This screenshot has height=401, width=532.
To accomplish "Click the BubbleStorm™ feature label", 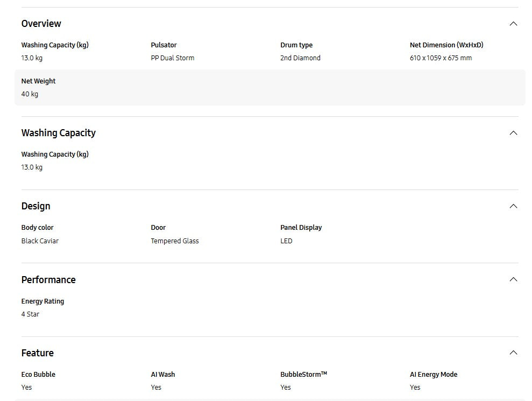I will pos(304,375).
